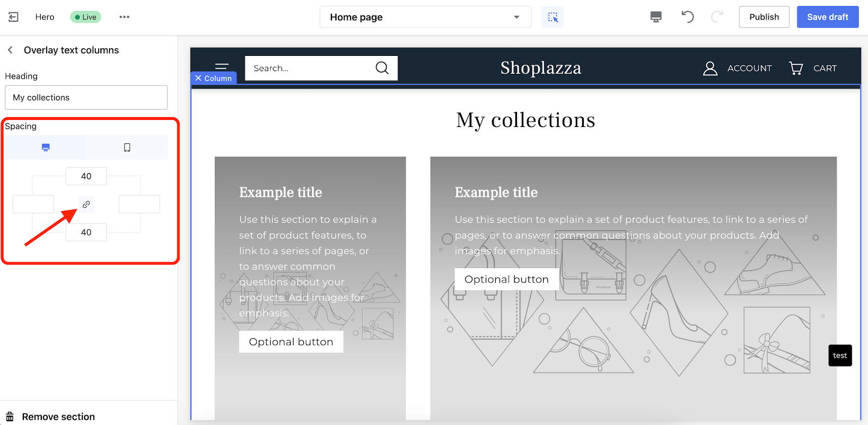This screenshot has width=868, height=425.
Task: Toggle the element inspector selection tool
Action: click(x=552, y=17)
